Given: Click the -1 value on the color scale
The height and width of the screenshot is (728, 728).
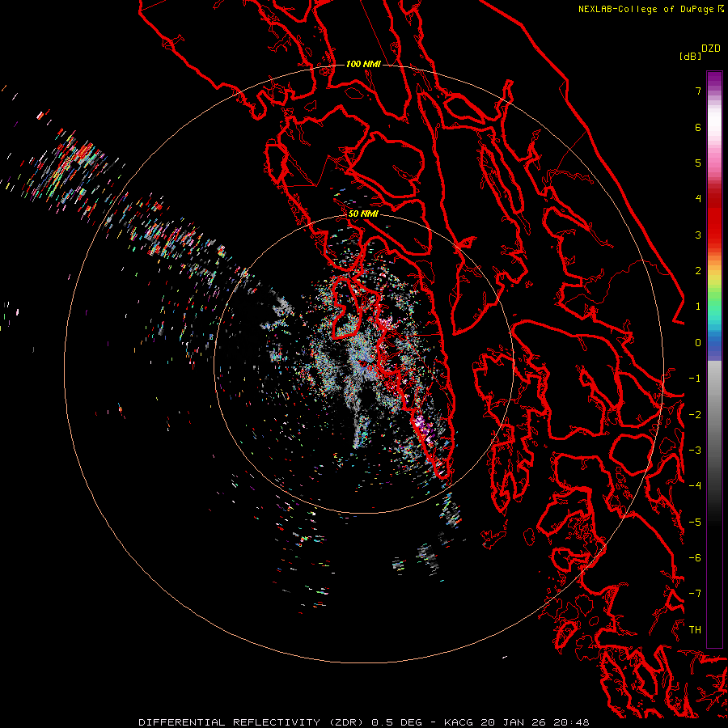Looking at the screenshot, I should (x=695, y=379).
